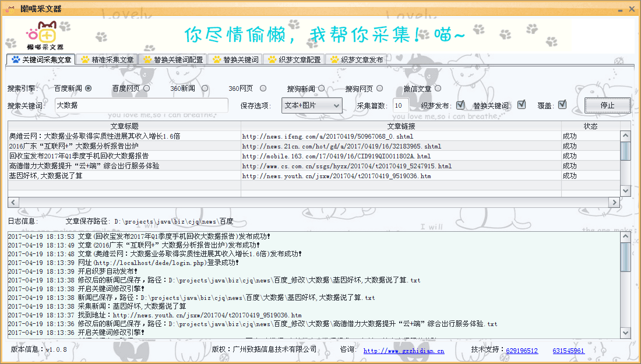The height and width of the screenshot is (364, 641).
Task: Open support link 629196512
Action: coord(522,351)
